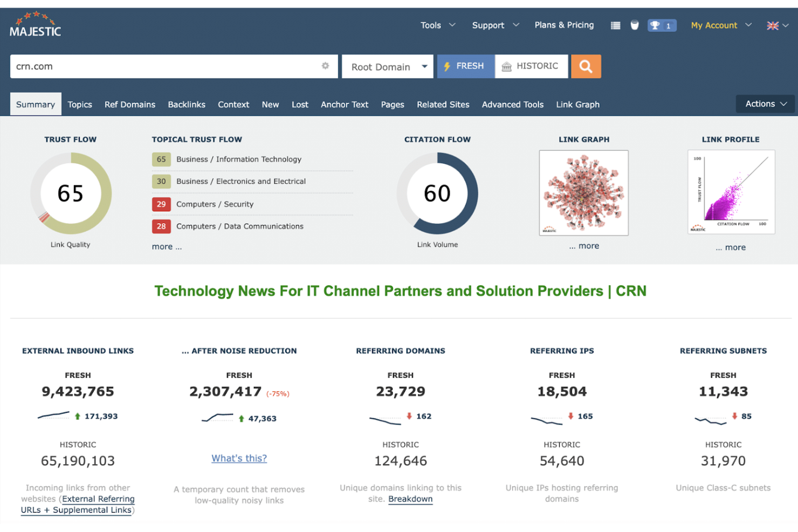The height and width of the screenshot is (532, 798).
Task: Click the Referring Subnets sparkline
Action: tap(711, 420)
